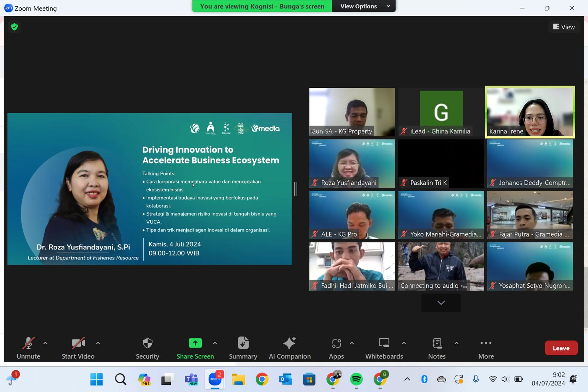Select Gun SA - KG Property video tile
Image resolution: width=588 pixels, height=392 pixels.
coord(352,112)
